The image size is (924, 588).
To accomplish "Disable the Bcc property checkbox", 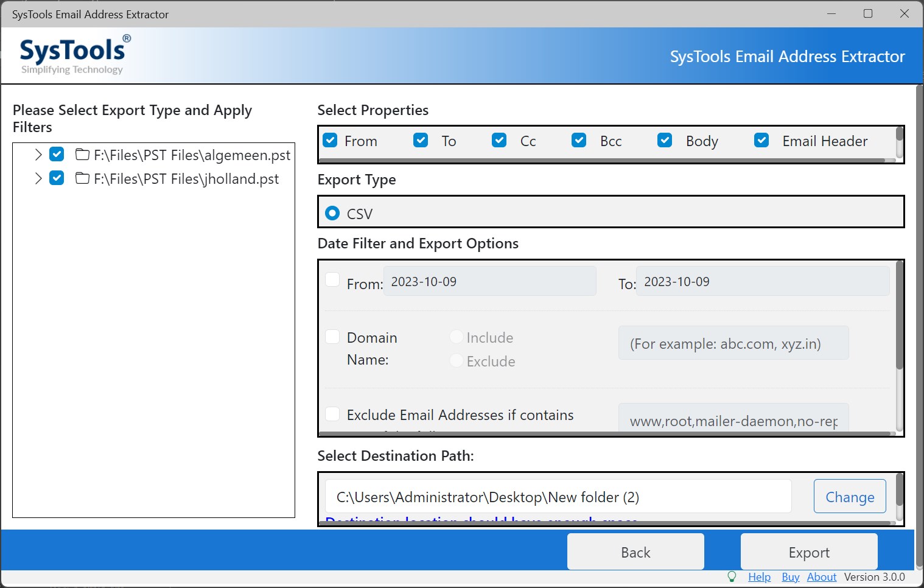I will [x=579, y=141].
